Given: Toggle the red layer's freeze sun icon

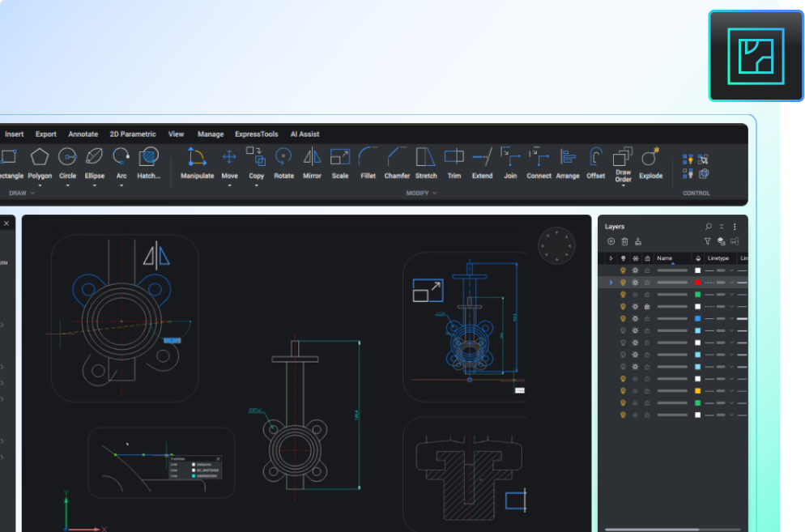Looking at the screenshot, I should 635,283.
